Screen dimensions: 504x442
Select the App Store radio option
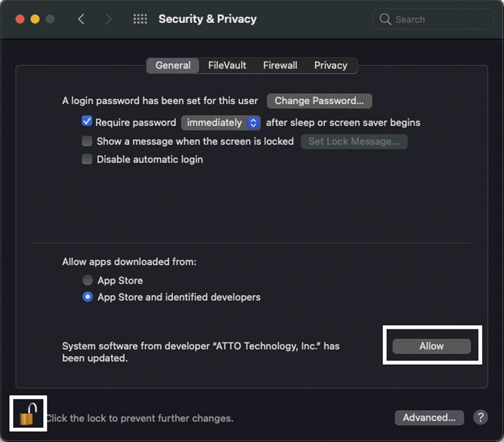click(87, 280)
